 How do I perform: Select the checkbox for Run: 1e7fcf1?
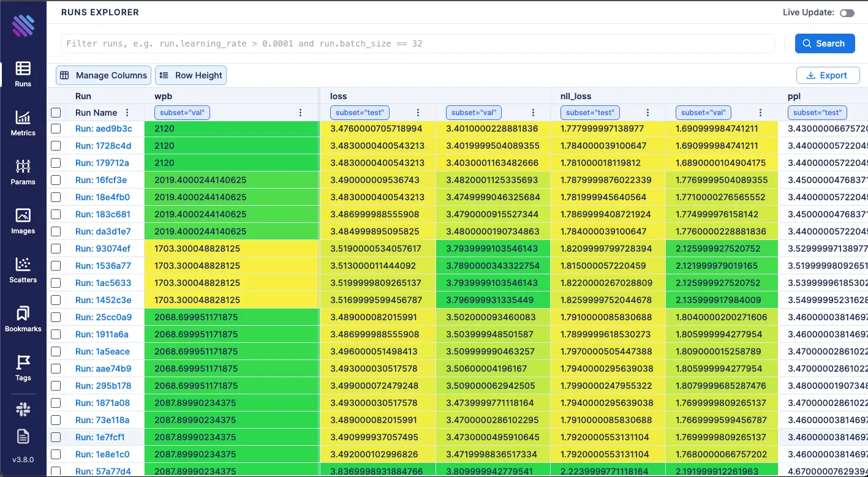coord(56,437)
